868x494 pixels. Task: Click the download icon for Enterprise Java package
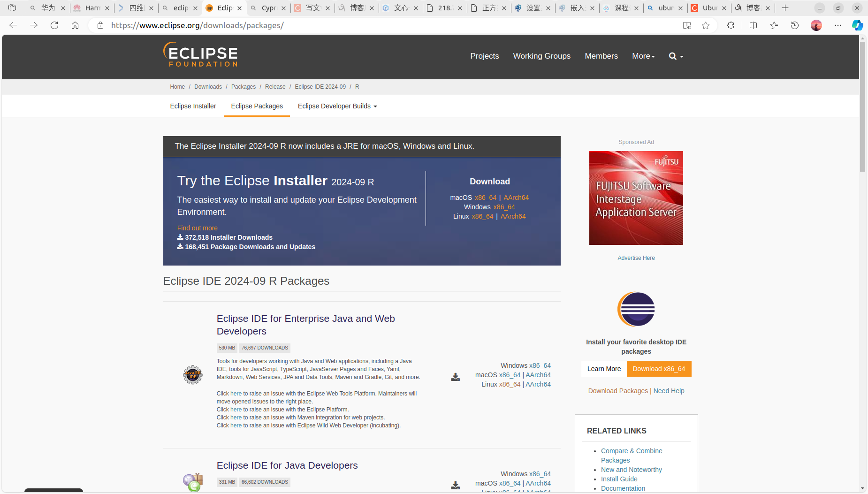click(455, 377)
